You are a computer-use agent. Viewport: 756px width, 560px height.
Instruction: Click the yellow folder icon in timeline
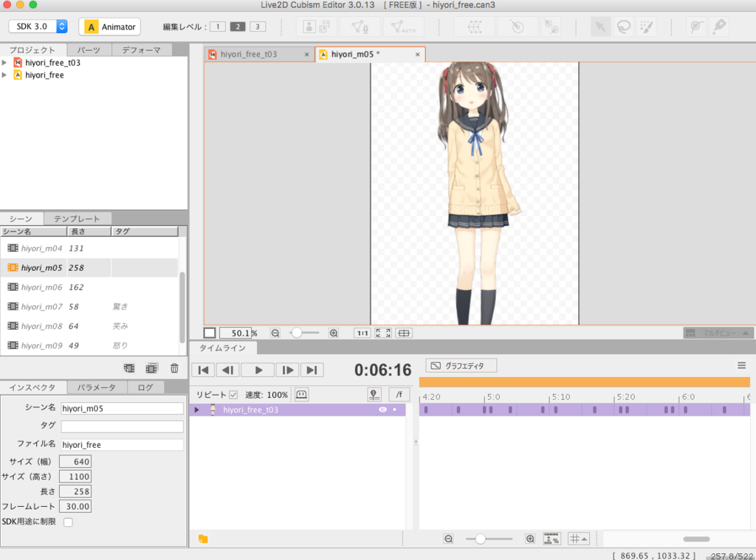(203, 539)
